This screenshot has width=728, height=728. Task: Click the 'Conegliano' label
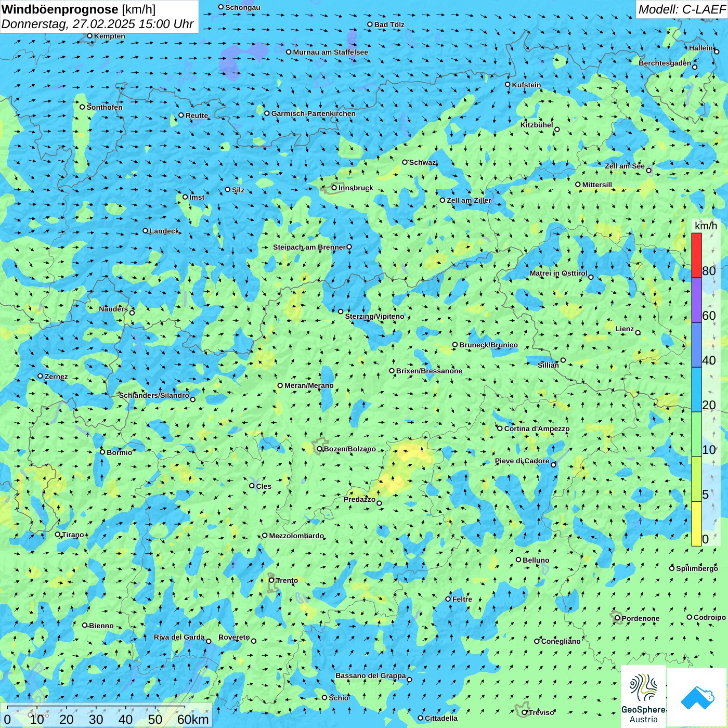pyautogui.click(x=561, y=641)
